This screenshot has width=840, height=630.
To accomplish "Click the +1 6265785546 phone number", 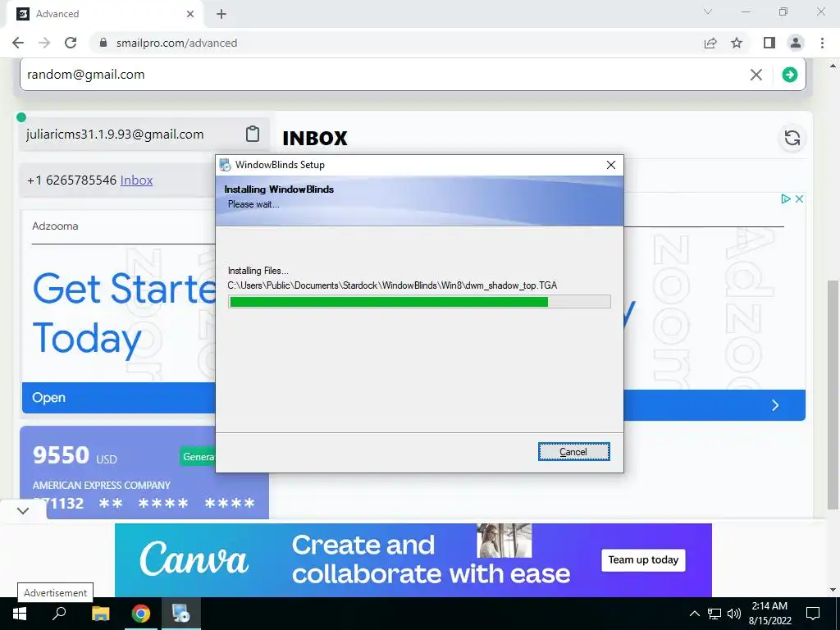I will (71, 180).
